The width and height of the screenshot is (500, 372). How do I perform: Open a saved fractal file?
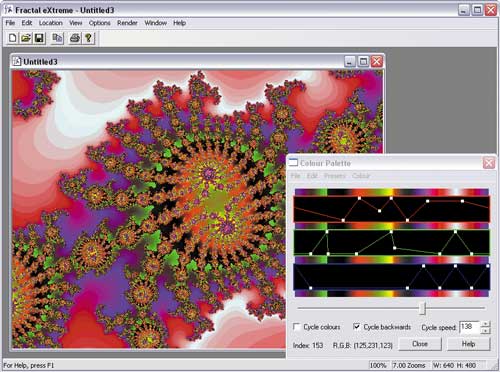tap(26, 38)
